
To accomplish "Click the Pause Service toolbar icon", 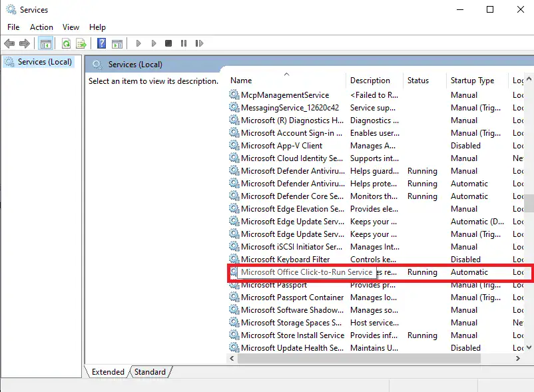I will point(184,44).
